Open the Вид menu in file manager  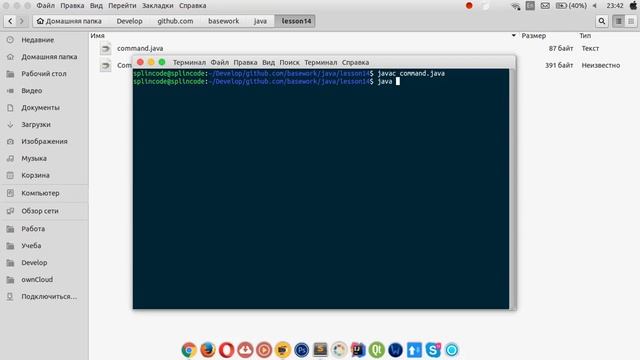[x=96, y=6]
